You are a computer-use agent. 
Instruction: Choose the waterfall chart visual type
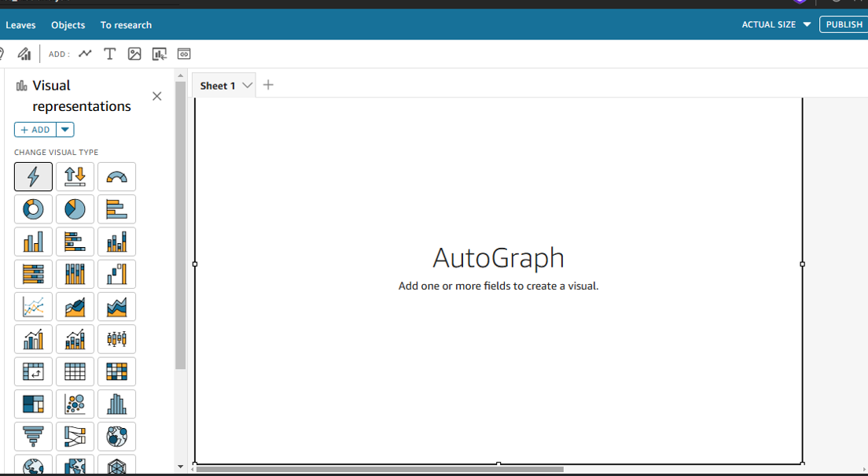pos(116,275)
